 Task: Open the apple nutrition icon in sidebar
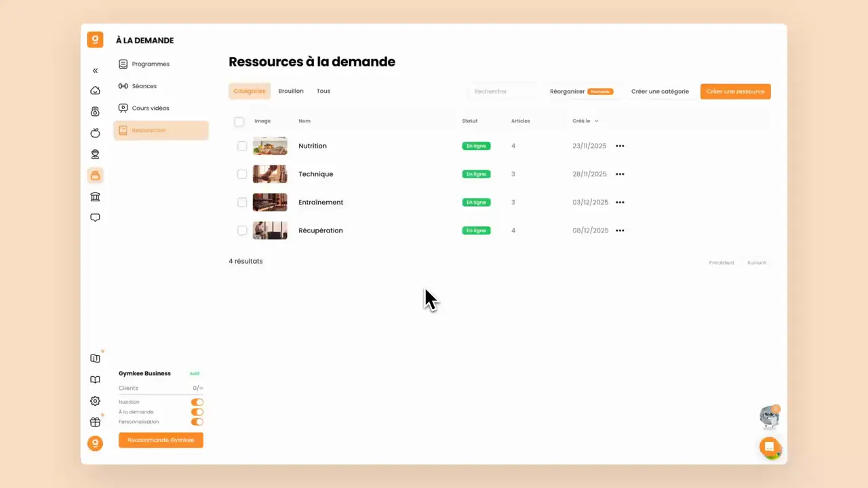point(95,133)
